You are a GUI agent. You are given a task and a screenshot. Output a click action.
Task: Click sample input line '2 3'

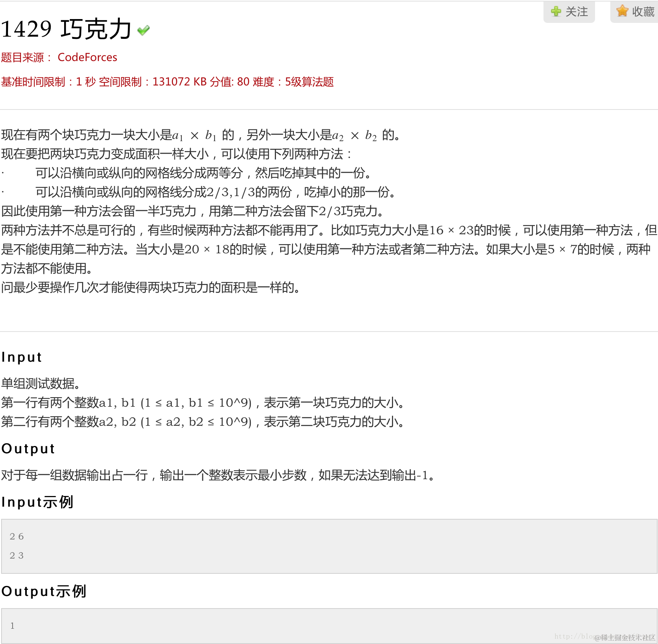point(17,555)
